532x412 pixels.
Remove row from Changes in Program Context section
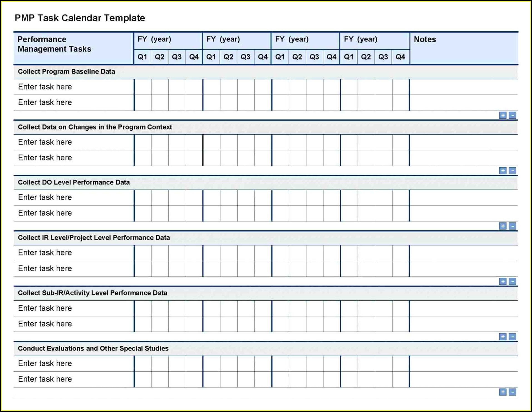pos(512,171)
